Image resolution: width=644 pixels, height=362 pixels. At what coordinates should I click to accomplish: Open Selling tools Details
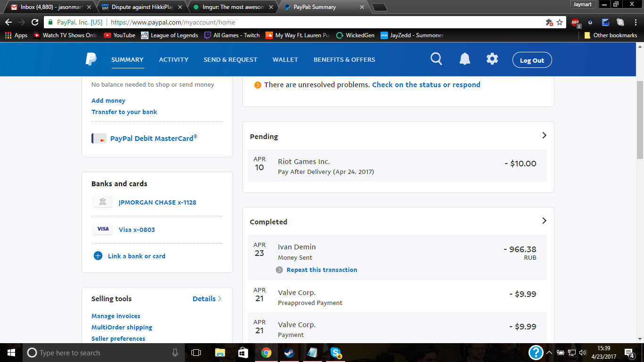coord(207,299)
